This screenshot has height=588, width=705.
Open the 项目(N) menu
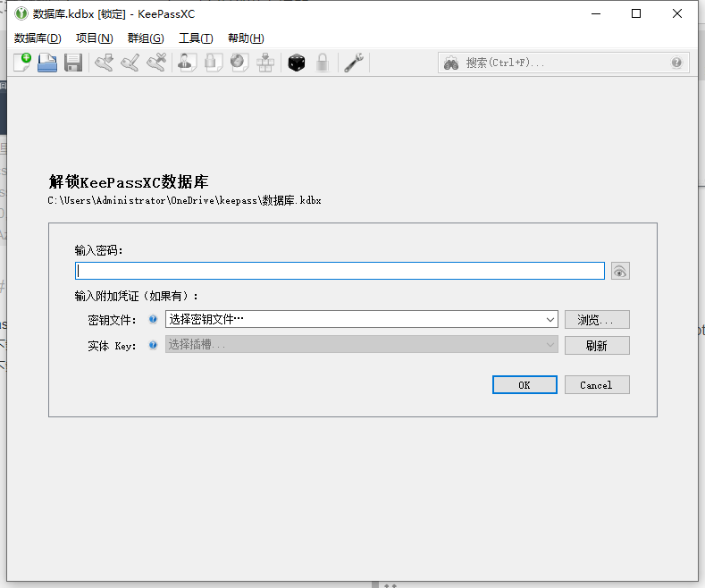pyautogui.click(x=95, y=38)
